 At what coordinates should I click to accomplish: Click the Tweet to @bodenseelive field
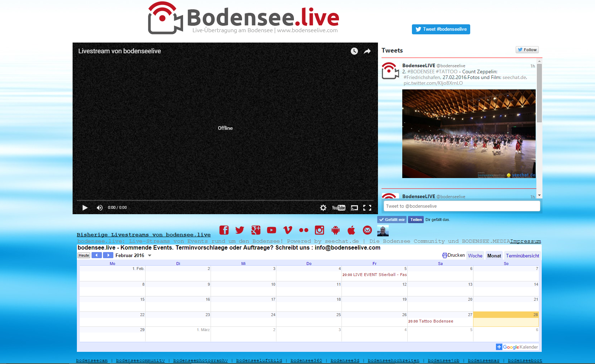pyautogui.click(x=462, y=206)
